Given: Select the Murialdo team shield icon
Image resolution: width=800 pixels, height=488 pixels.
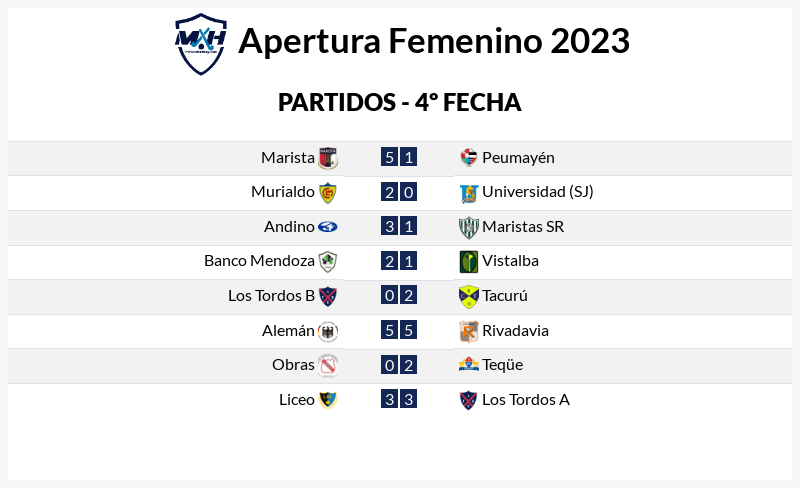Looking at the screenshot, I should (x=328, y=193).
